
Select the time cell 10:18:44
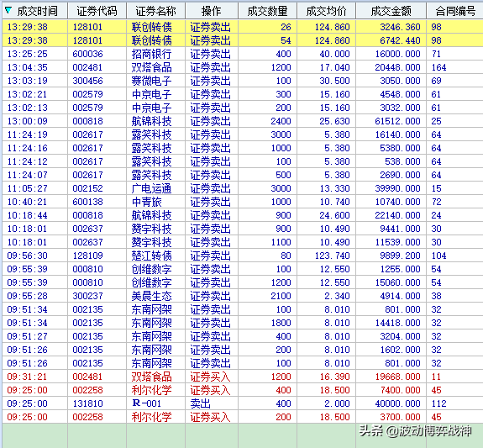pos(28,215)
